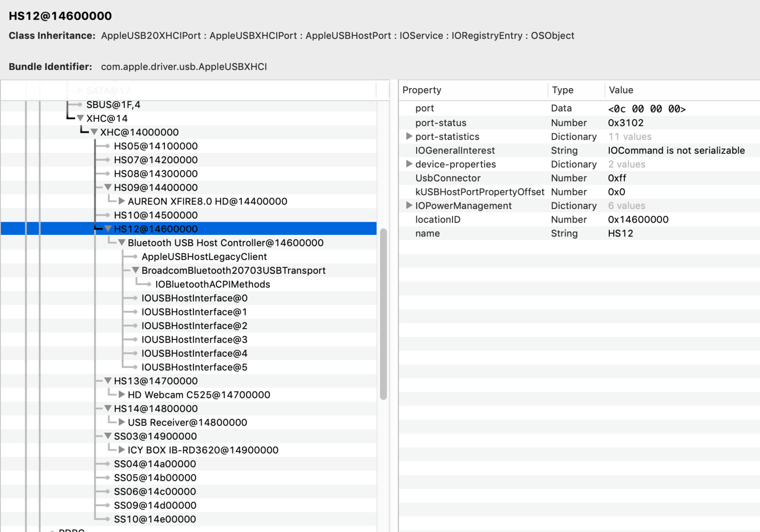Expand the IOPowerManagement dictionary row
This screenshot has height=532, width=760.
pos(409,205)
